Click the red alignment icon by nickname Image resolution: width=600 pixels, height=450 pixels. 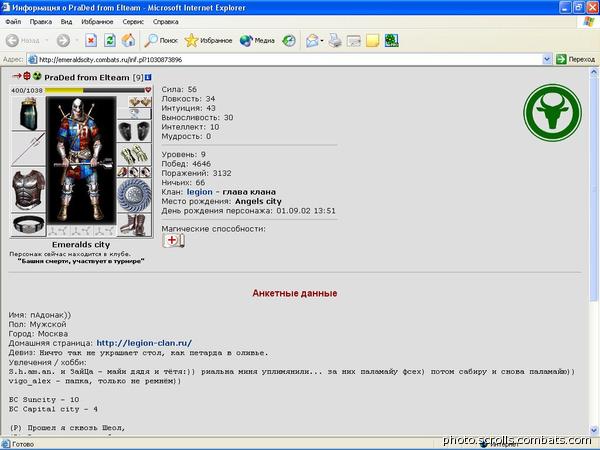pyautogui.click(x=26, y=76)
